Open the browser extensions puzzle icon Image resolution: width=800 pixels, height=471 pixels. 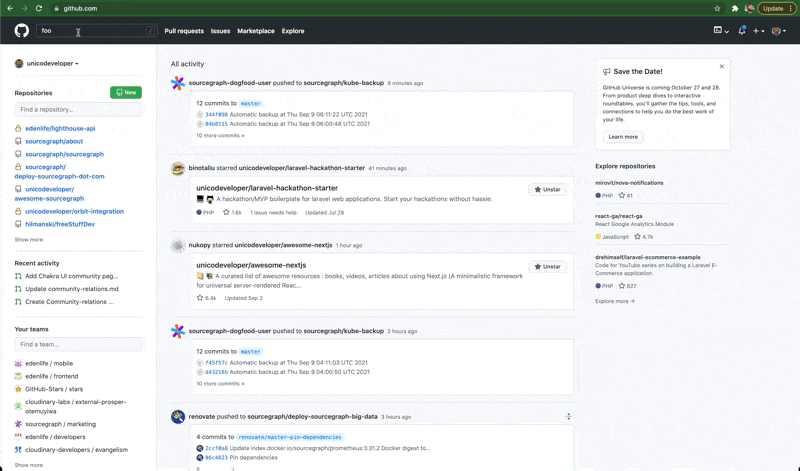coord(735,8)
